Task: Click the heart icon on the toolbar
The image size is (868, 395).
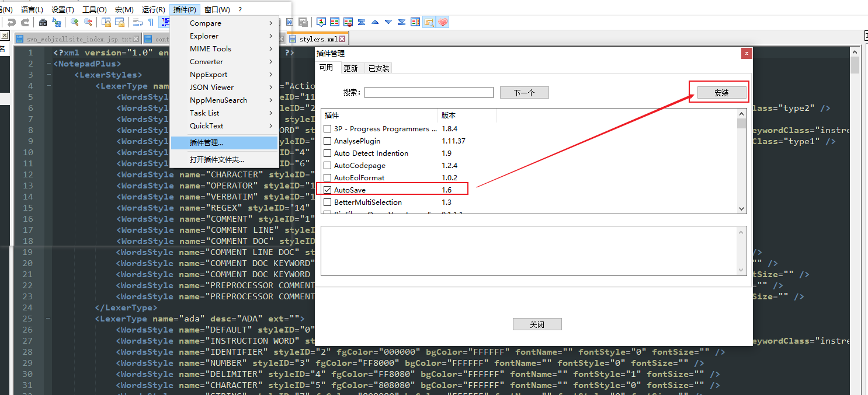Action: coord(444,22)
